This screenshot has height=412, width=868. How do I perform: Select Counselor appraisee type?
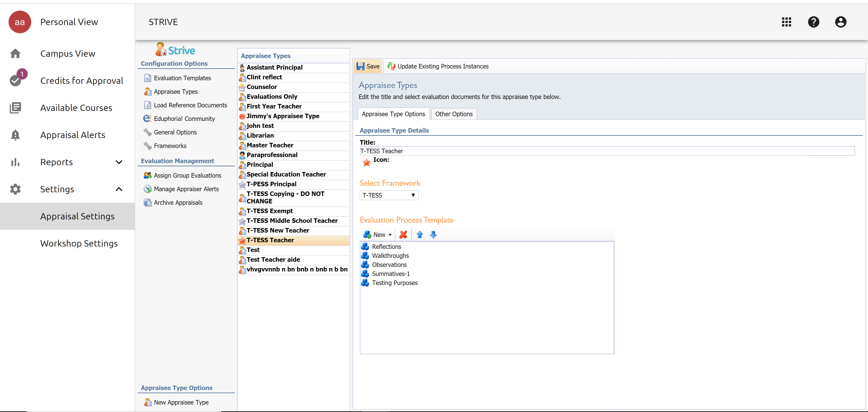tap(294, 87)
